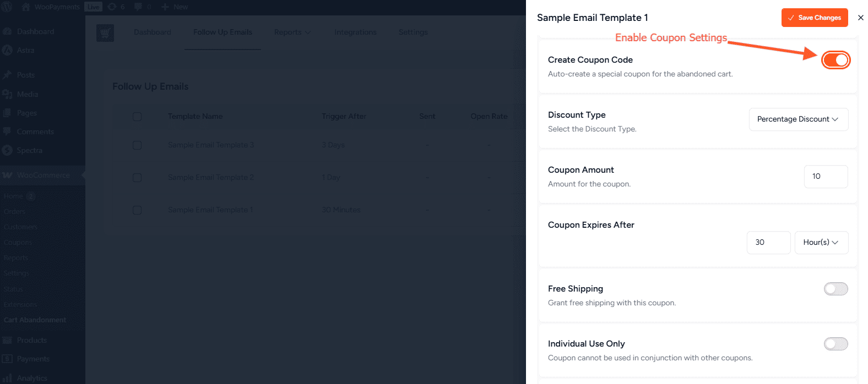This screenshot has height=384, width=868.
Task: Open the comments bubble icon
Action: coord(138,7)
